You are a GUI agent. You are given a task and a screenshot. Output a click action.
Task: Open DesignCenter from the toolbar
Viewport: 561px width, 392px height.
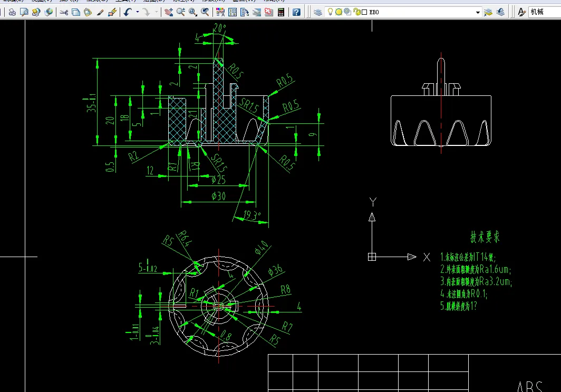point(233,12)
